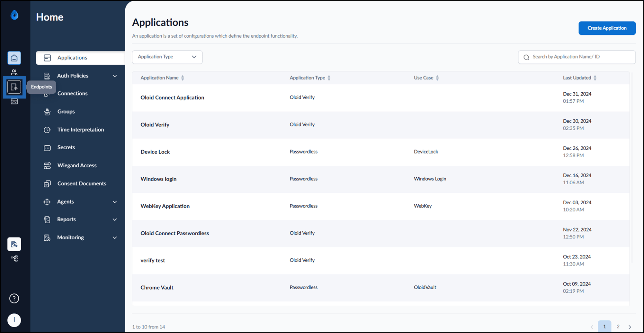Click the white document settings rail icon
This screenshot has width=644, height=333.
click(x=14, y=244)
